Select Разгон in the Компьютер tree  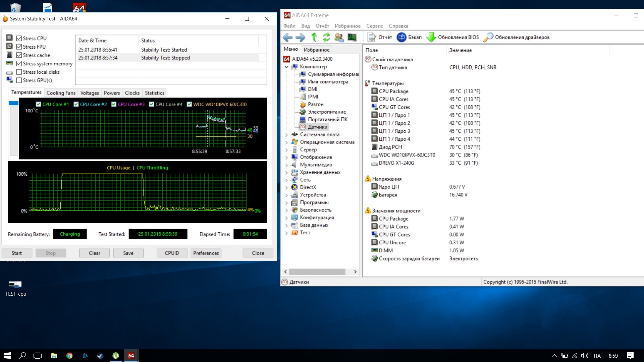(316, 104)
